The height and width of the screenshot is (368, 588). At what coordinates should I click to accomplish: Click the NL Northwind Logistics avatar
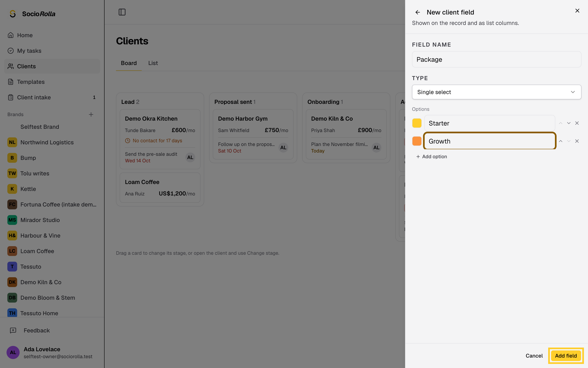[12, 142]
